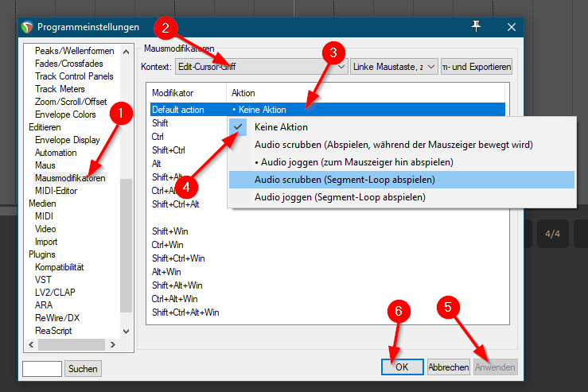Viewport: 588px width, 392px height.
Task: Select Kompatibilität in the settings tree
Action: pos(59,267)
